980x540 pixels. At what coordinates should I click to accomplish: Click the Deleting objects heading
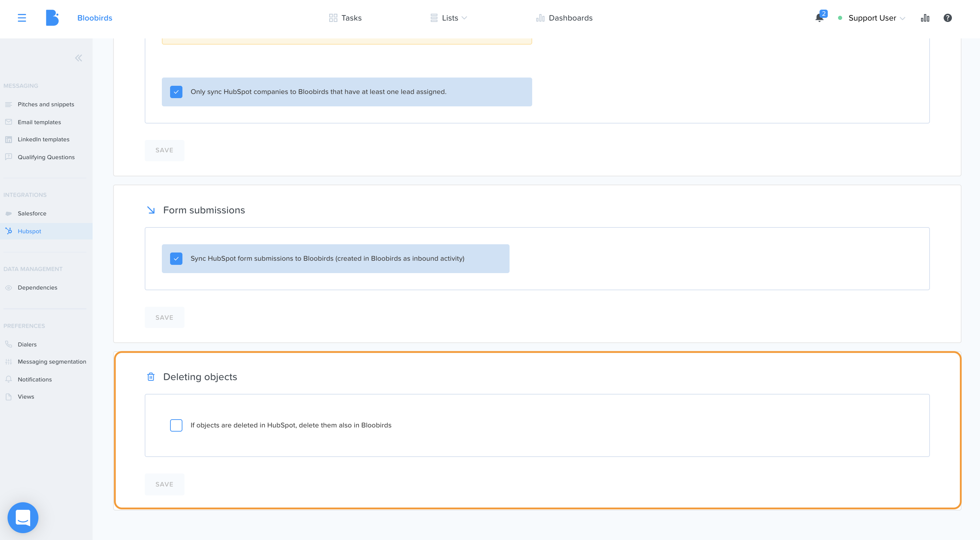click(200, 377)
